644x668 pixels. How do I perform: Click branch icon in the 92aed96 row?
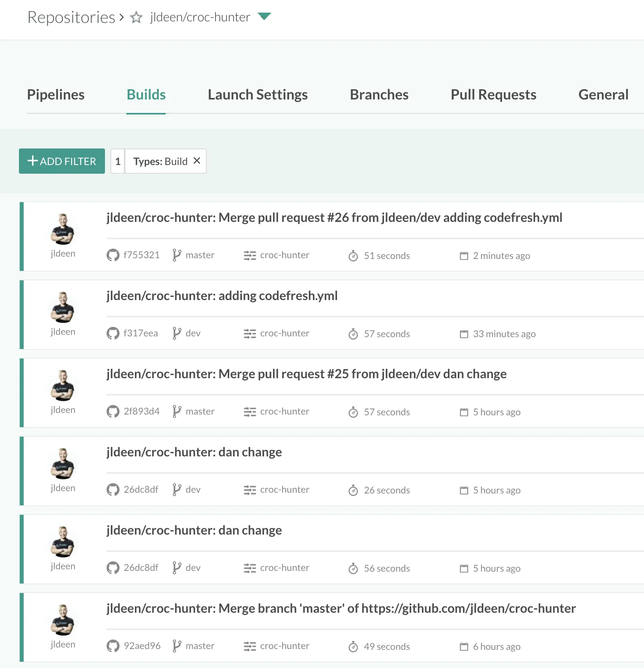(177, 646)
